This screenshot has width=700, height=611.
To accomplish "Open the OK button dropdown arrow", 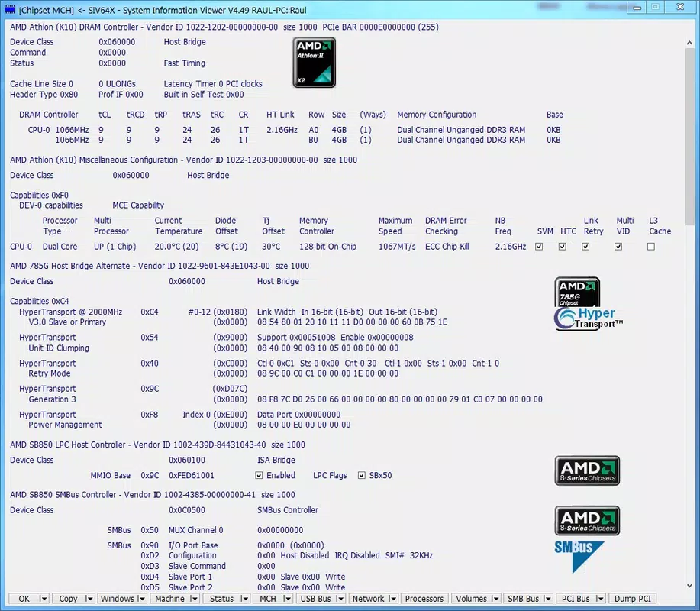I will pyautogui.click(x=43, y=599).
